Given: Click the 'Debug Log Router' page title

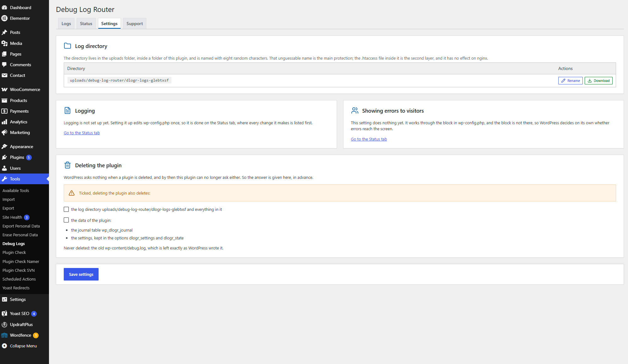Looking at the screenshot, I should [x=85, y=9].
